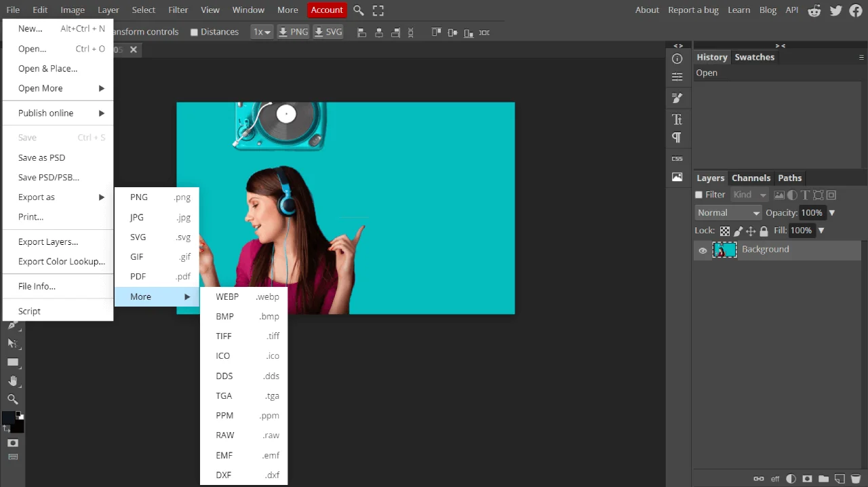The width and height of the screenshot is (868, 487).
Task: Click the background color swatch
Action: click(20, 427)
